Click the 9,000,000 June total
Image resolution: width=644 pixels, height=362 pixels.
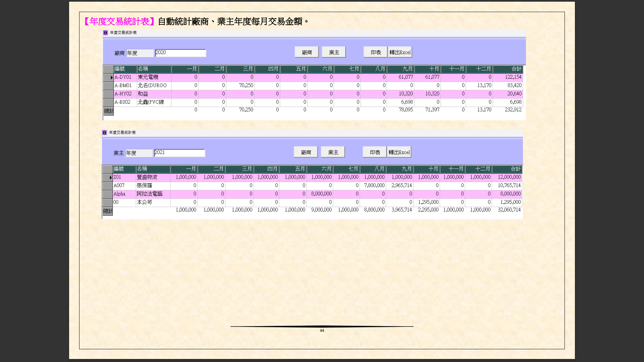point(321,210)
